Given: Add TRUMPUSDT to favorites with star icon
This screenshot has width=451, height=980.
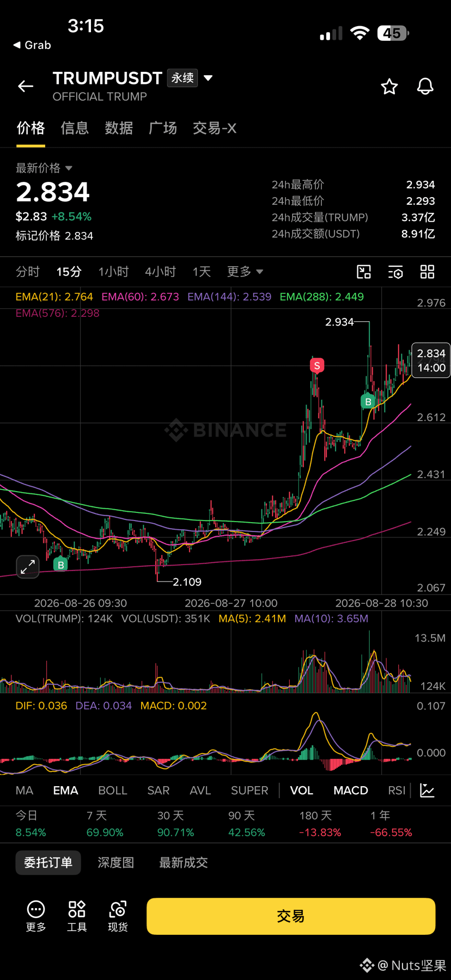Looking at the screenshot, I should pos(389,87).
